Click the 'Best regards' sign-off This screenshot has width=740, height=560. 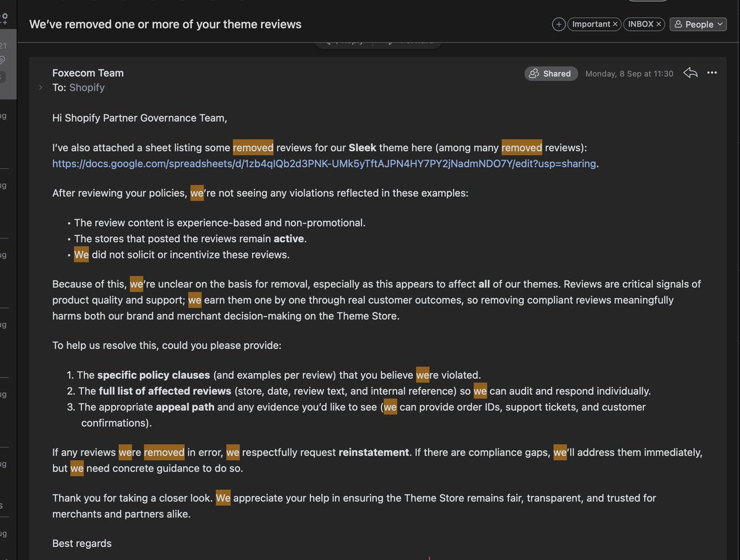tap(82, 543)
